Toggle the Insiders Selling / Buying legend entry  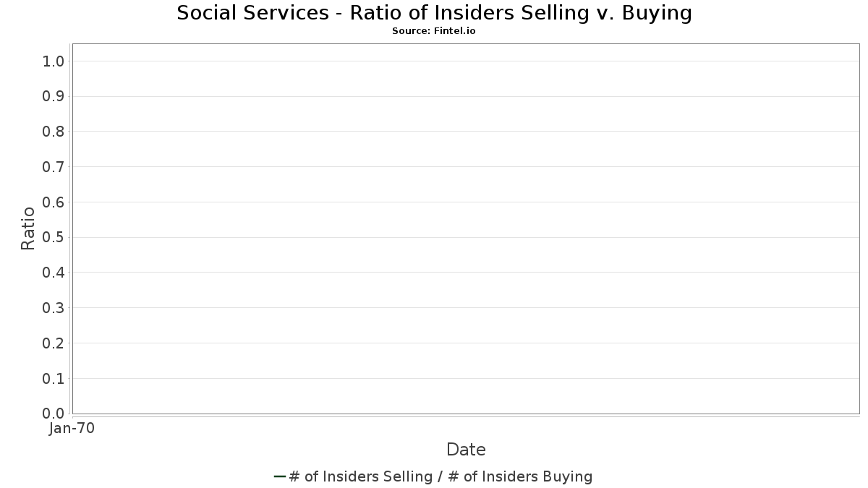[440, 476]
